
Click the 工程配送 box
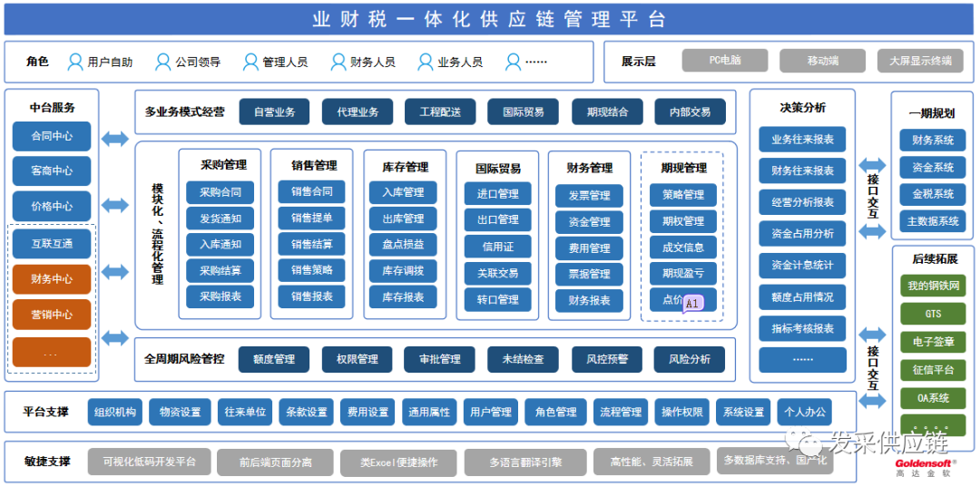pyautogui.click(x=441, y=112)
